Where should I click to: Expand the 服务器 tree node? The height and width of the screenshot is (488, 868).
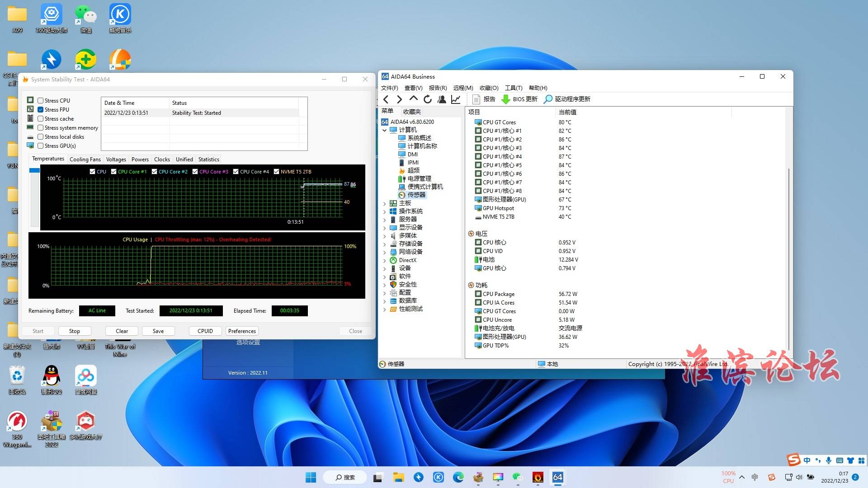pyautogui.click(x=385, y=220)
